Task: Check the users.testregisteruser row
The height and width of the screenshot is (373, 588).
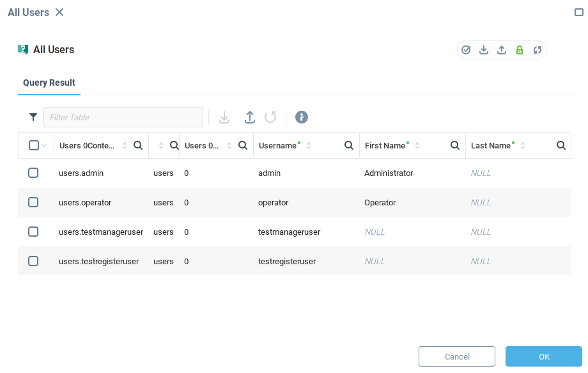Action: click(33, 261)
